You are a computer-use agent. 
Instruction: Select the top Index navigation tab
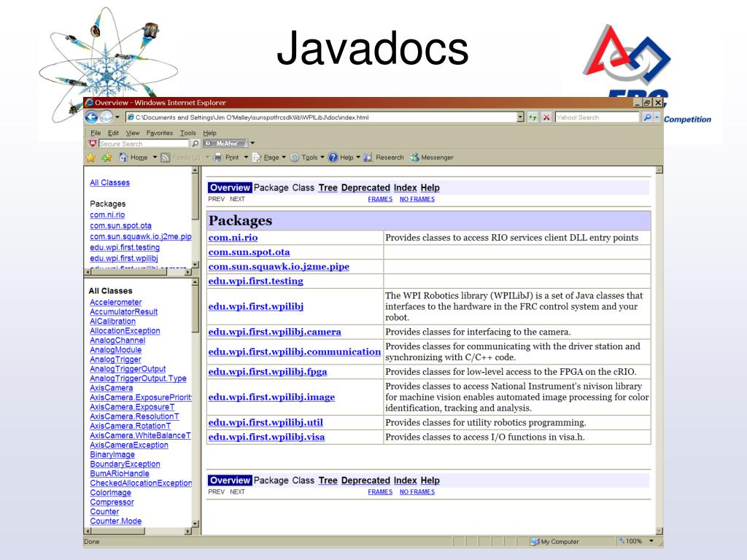coord(405,187)
